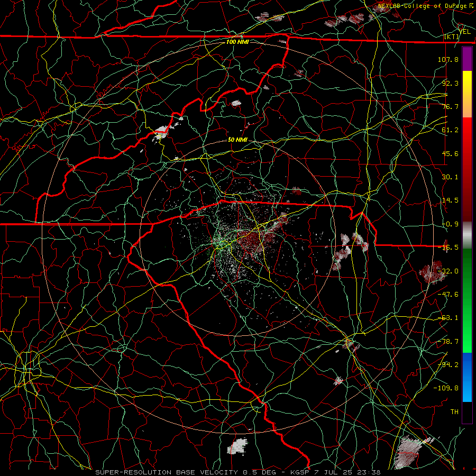This screenshot has width=476, height=476.
Task: Select the blue color bar segment
Action: click(x=467, y=377)
